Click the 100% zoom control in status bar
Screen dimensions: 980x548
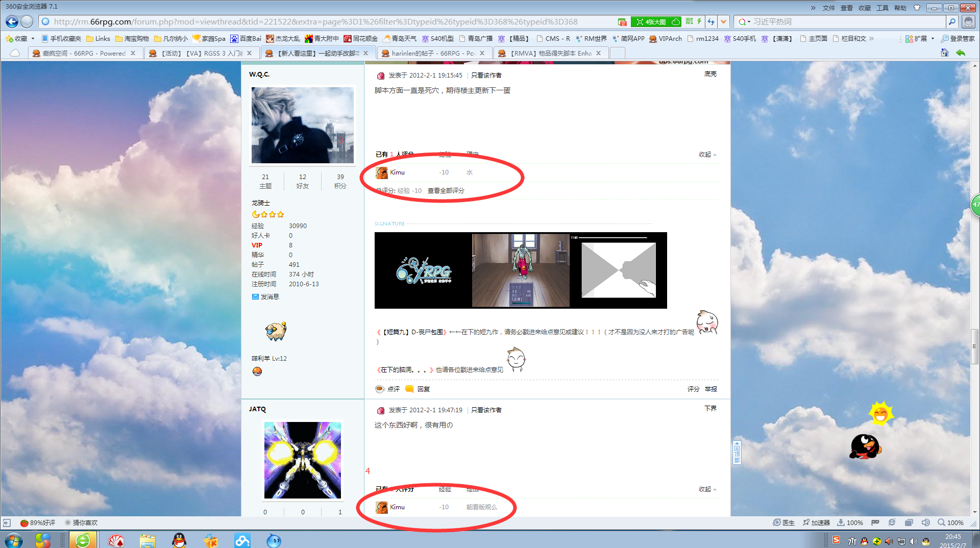pos(950,522)
